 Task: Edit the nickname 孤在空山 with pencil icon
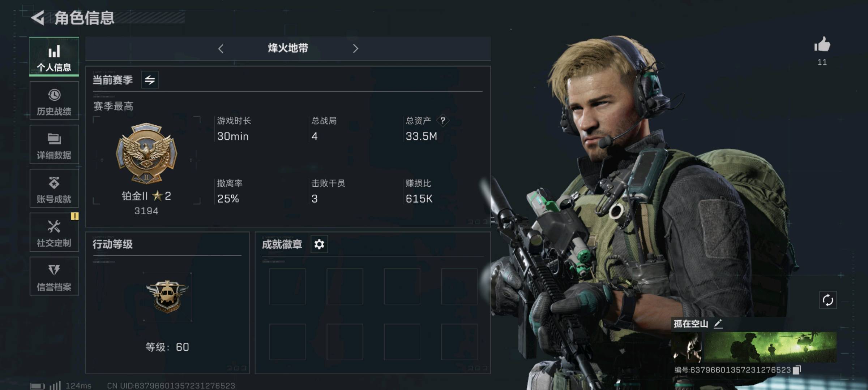click(x=718, y=324)
